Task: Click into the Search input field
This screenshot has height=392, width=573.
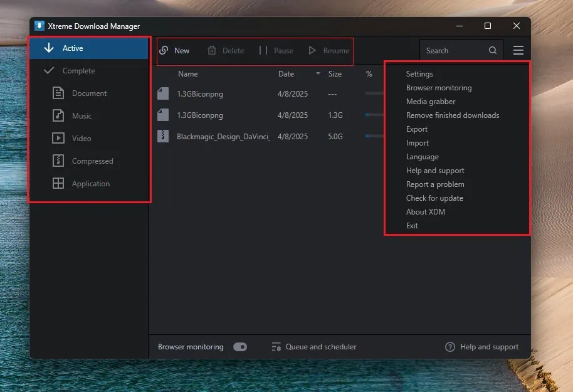Action: (461, 50)
